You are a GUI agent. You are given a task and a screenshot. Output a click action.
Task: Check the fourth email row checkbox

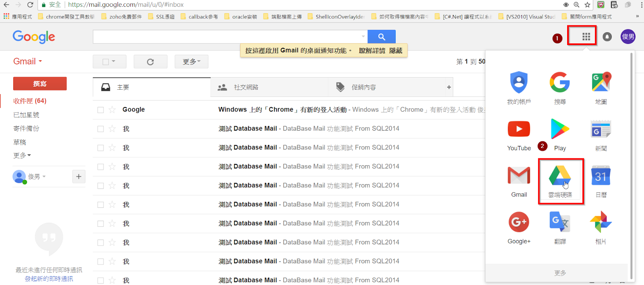click(x=101, y=167)
